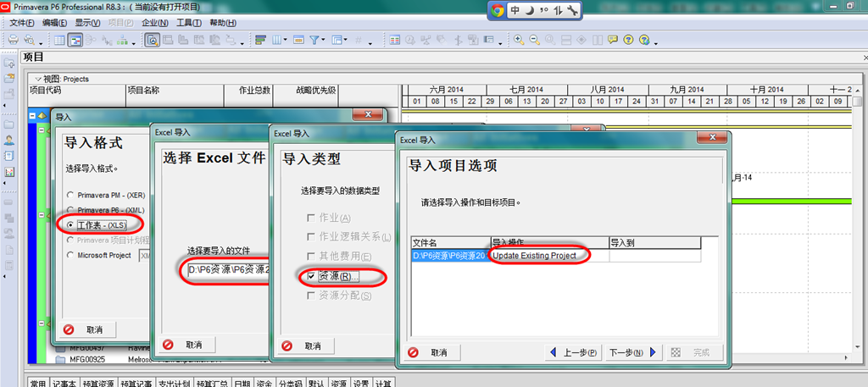Click the Group and Sort toolbar icon
The height and width of the screenshot is (387, 868).
337,40
